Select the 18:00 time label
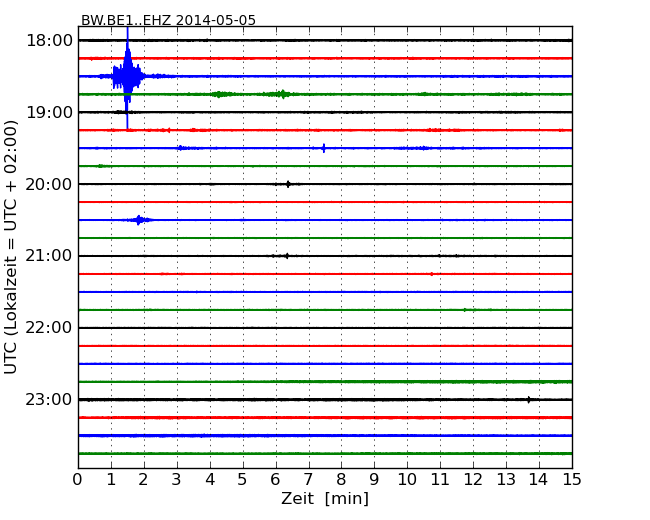Image resolution: width=650 pixels, height=520 pixels. click(49, 41)
